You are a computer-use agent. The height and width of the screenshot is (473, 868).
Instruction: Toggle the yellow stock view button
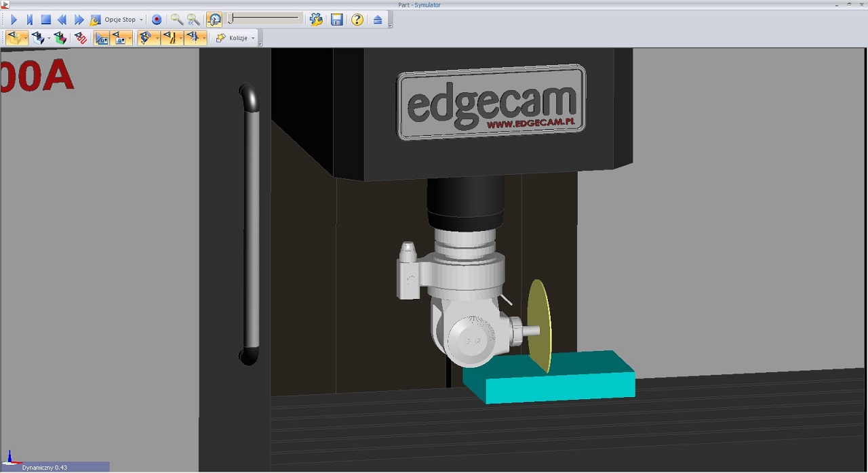point(14,38)
